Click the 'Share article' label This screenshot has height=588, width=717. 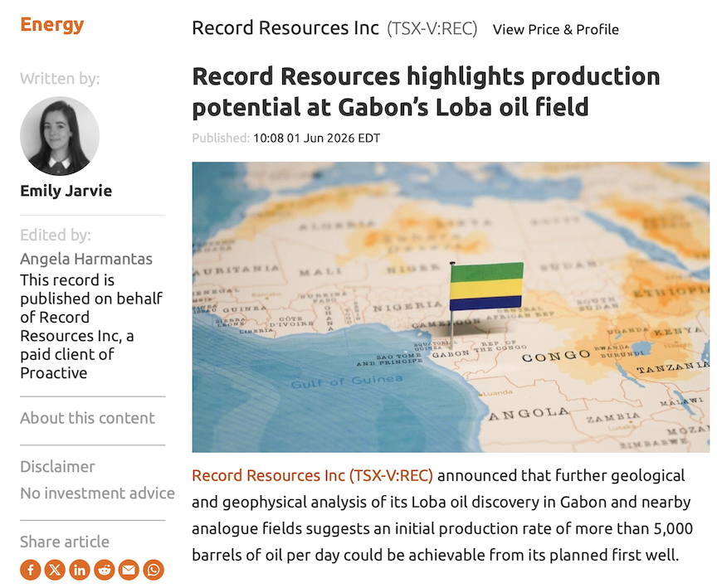pyautogui.click(x=65, y=542)
